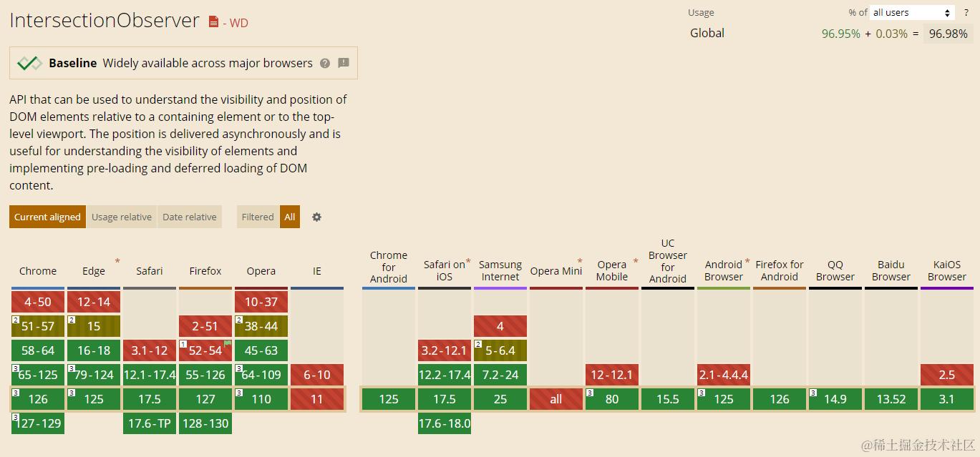980x457 pixels.
Task: Select Chrome 51-57 partial support cell
Action: [x=38, y=326]
